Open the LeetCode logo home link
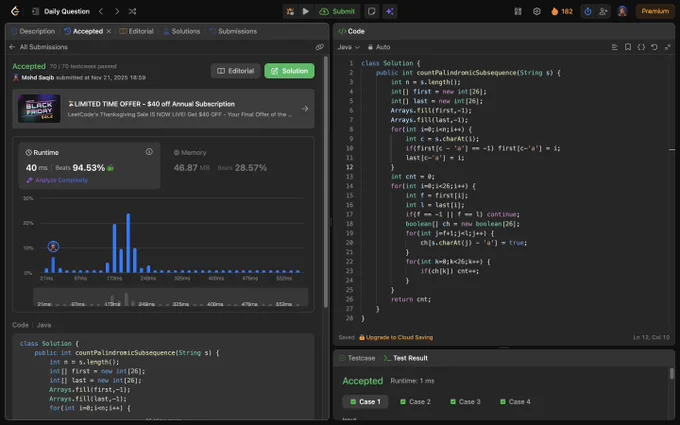Viewport: 680px width, 425px height. (x=15, y=11)
